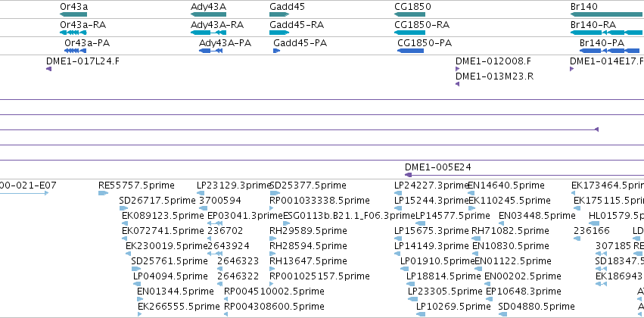
Task: Select the LP23129.3prime EST glyph
Action: click(x=201, y=193)
